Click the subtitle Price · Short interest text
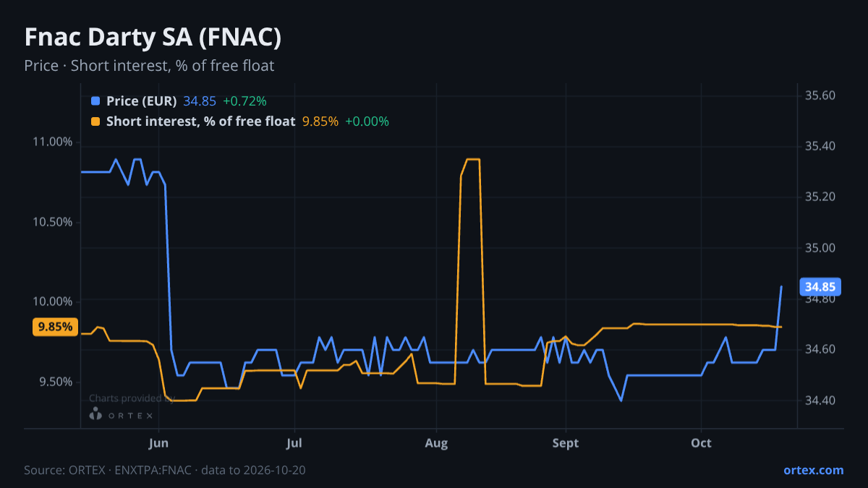The image size is (868, 488). (149, 66)
